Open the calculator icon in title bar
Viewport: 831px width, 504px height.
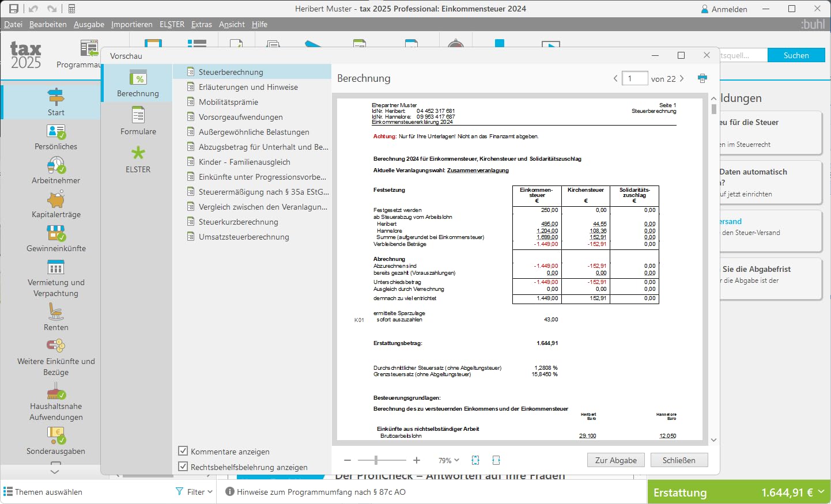(71, 9)
